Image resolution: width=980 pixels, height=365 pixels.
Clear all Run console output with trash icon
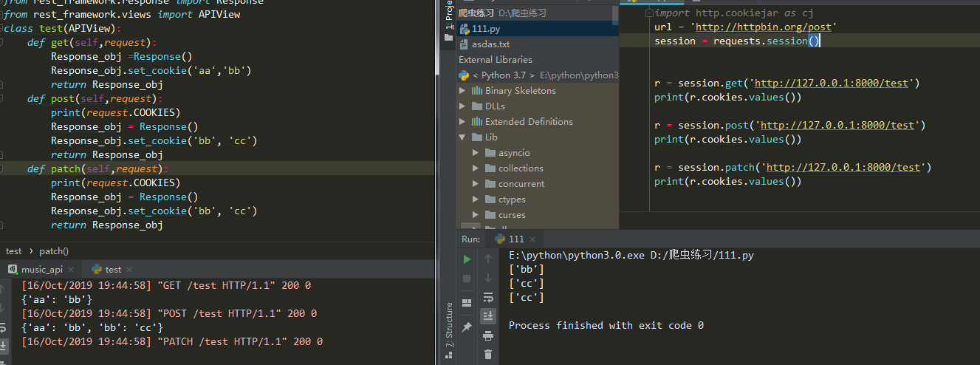[x=488, y=355]
